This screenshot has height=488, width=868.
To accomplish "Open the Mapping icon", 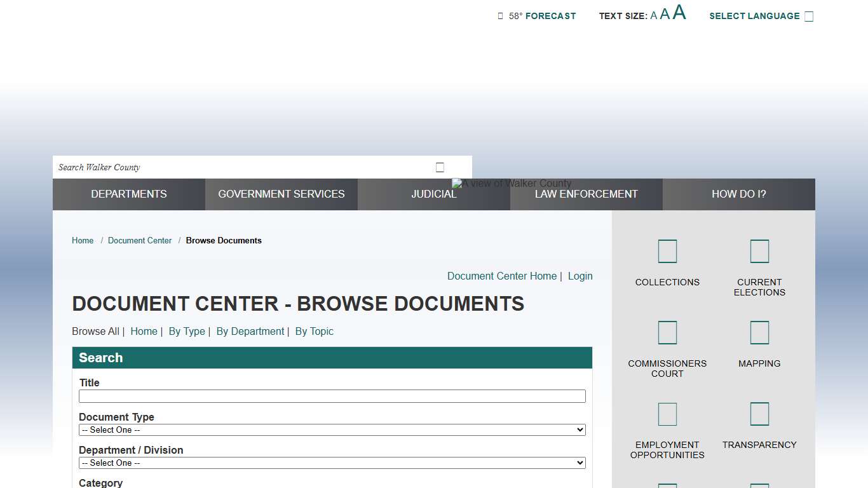I will 759,332.
